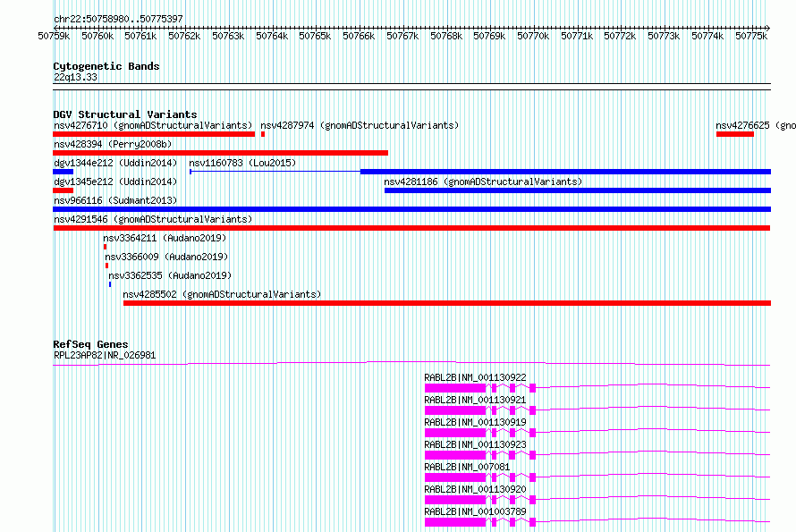The width and height of the screenshot is (796, 532).
Task: Click the red nsv4291546 full-width bar
Action: pos(411,228)
